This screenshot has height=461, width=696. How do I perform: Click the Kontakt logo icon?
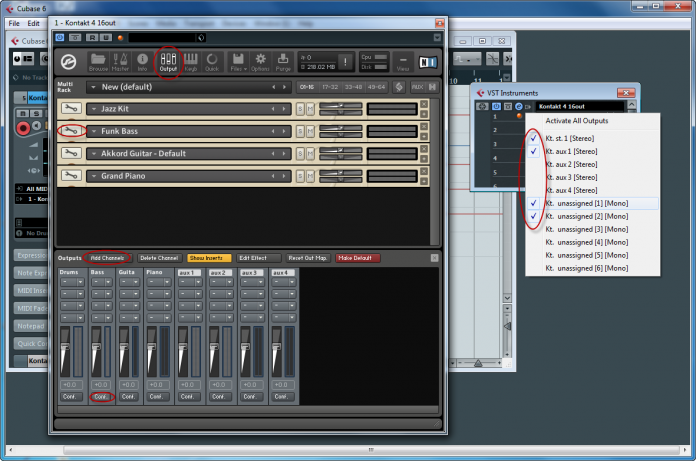(x=68, y=62)
